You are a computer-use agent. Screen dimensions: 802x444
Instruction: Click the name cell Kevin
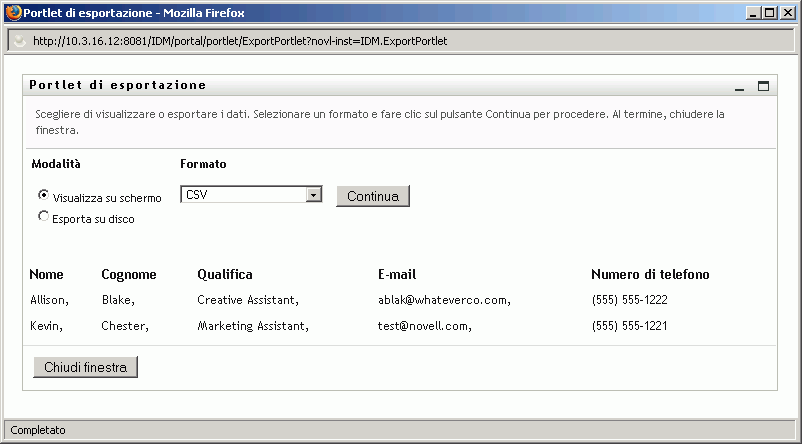[x=46, y=326]
